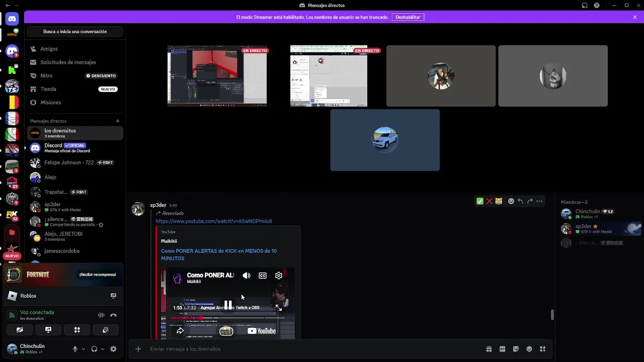Open Trapstar conversation
The height and width of the screenshot is (362, 644).
75,192
